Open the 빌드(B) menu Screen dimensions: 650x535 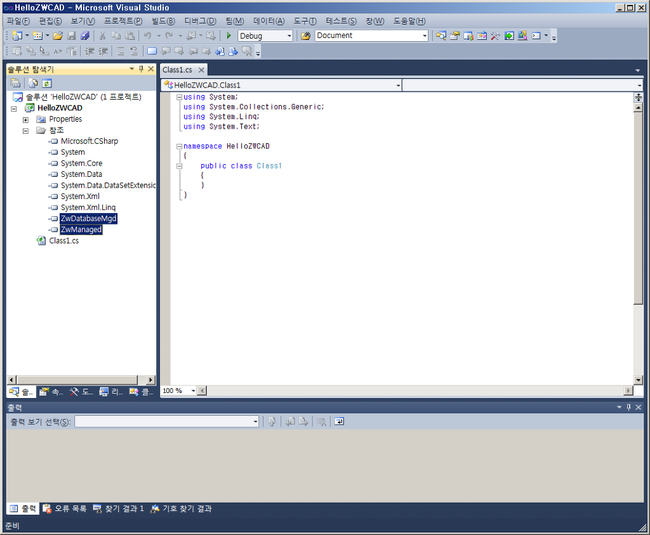[x=163, y=21]
